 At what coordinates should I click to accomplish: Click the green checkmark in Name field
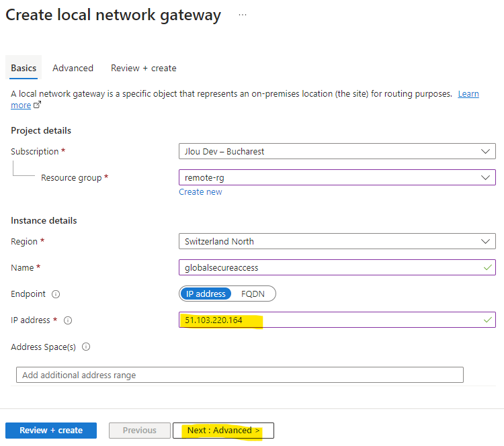click(488, 267)
